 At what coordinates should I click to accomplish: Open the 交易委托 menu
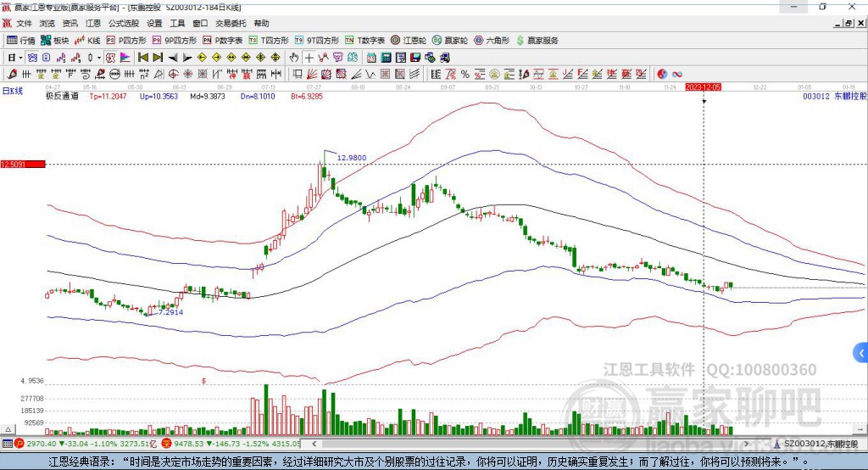[x=231, y=23]
